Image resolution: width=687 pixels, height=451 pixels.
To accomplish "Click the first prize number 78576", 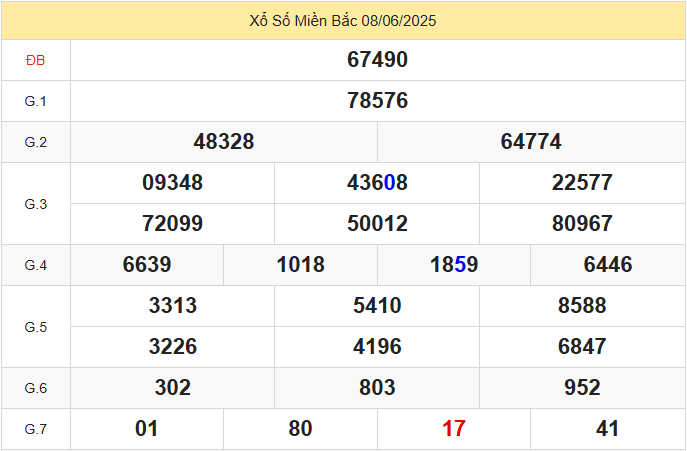I will tap(377, 100).
